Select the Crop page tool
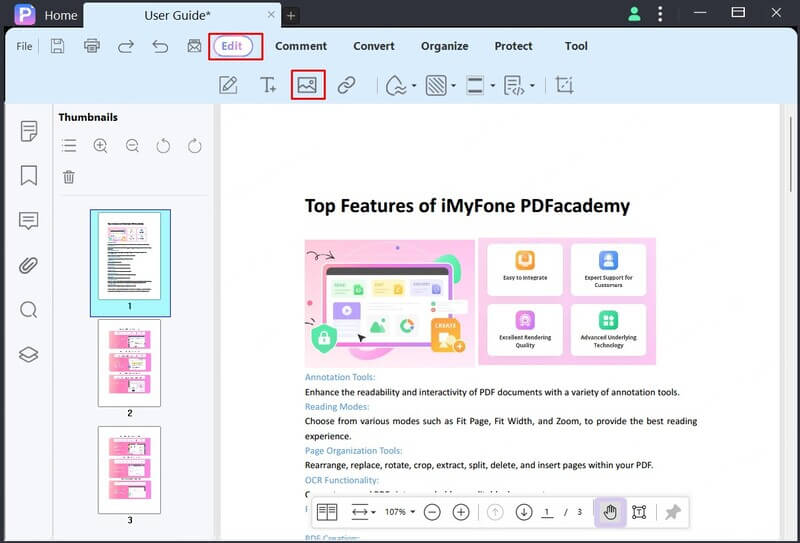800x543 pixels. click(x=564, y=85)
